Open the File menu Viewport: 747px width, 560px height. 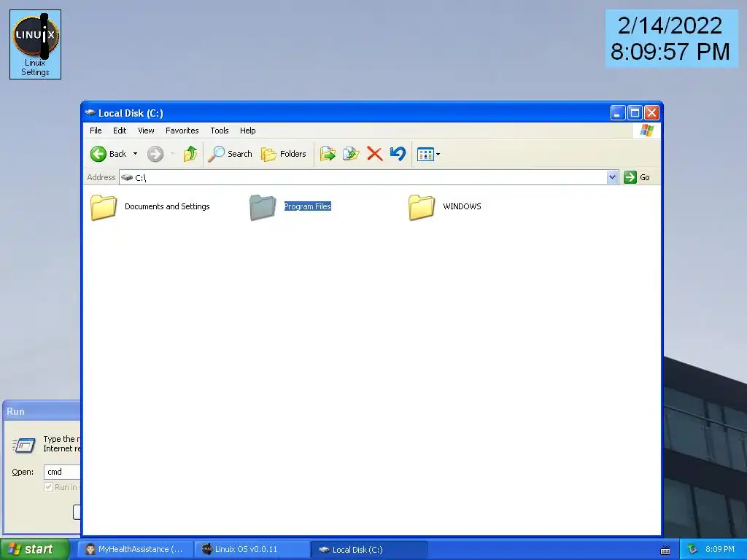pos(96,131)
